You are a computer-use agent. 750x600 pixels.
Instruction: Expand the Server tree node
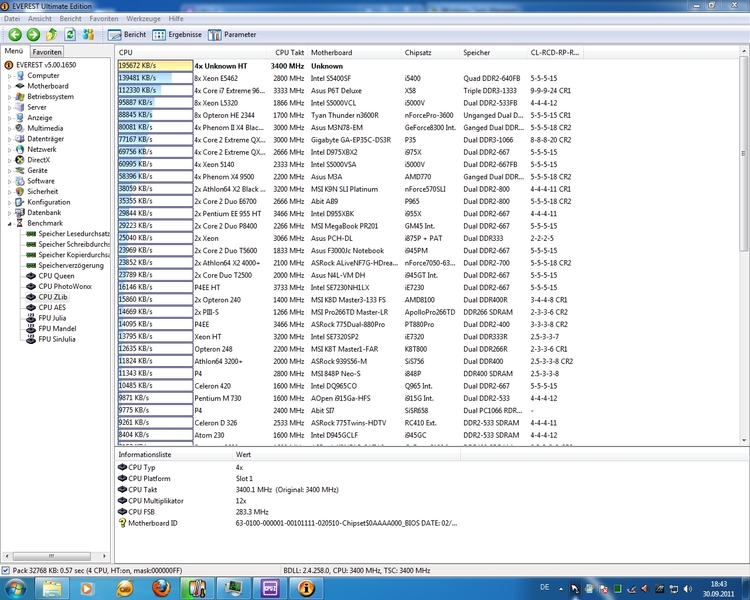tap(9, 107)
